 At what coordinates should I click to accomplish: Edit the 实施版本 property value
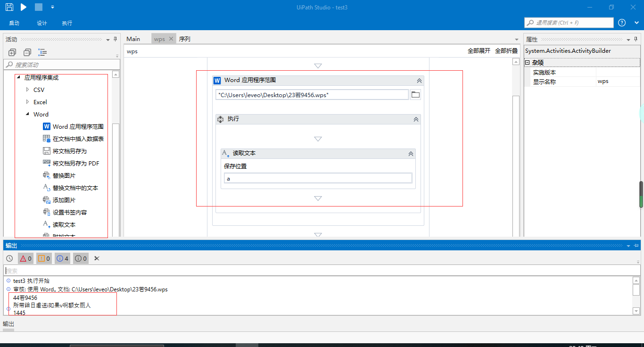618,72
